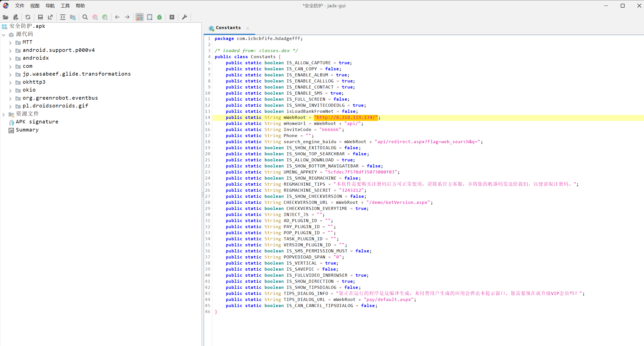This screenshot has height=346, width=644.
Task: Click the Open file folder icon
Action: click(6, 17)
